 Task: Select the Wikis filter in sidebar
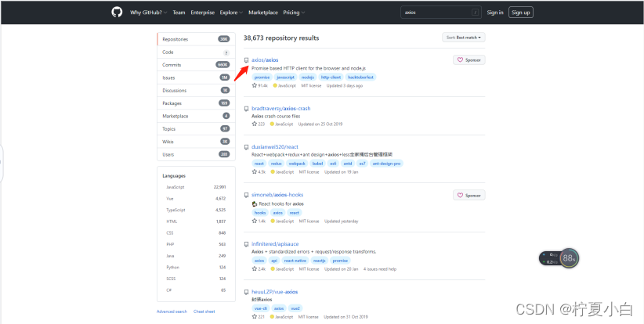tap(197, 142)
